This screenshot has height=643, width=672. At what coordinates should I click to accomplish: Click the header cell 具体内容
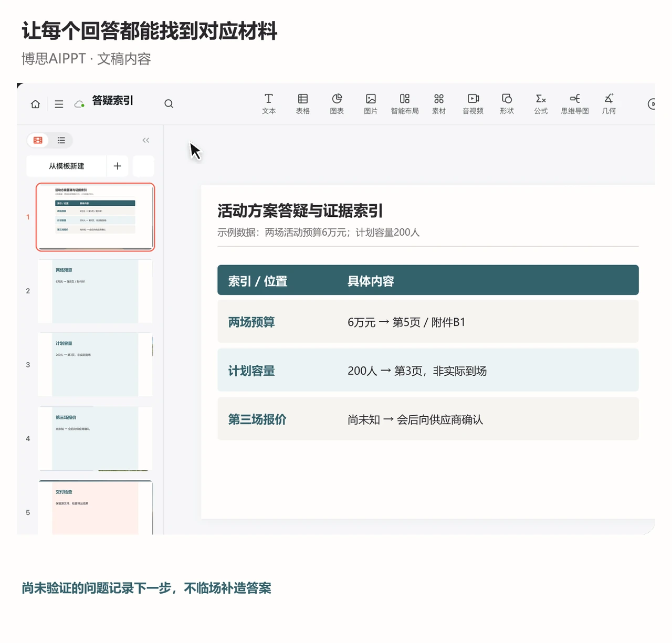click(x=371, y=281)
